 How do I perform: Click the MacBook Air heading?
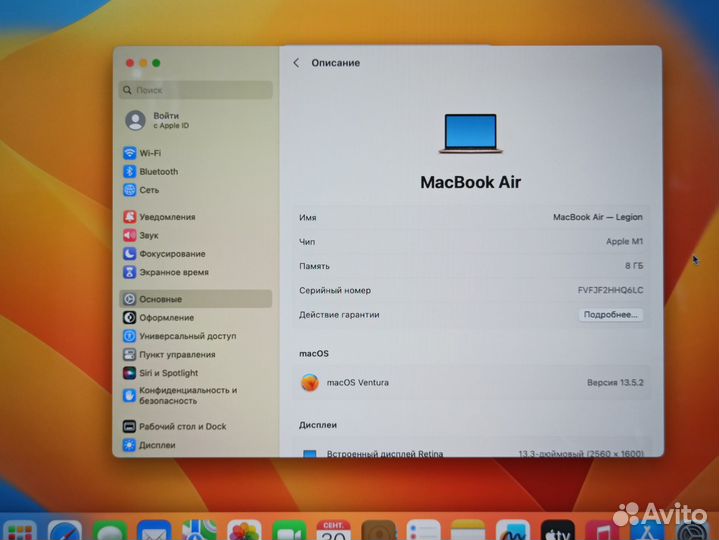(470, 182)
